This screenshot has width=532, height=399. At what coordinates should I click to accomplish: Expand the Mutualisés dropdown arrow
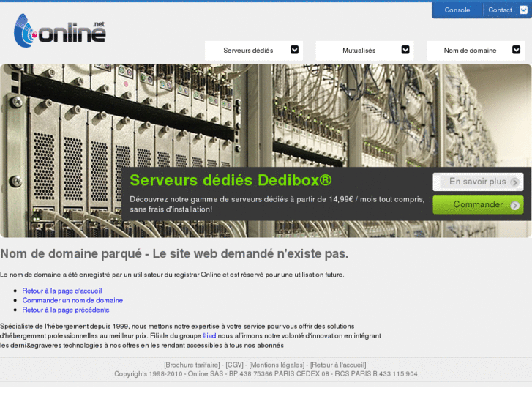point(405,50)
